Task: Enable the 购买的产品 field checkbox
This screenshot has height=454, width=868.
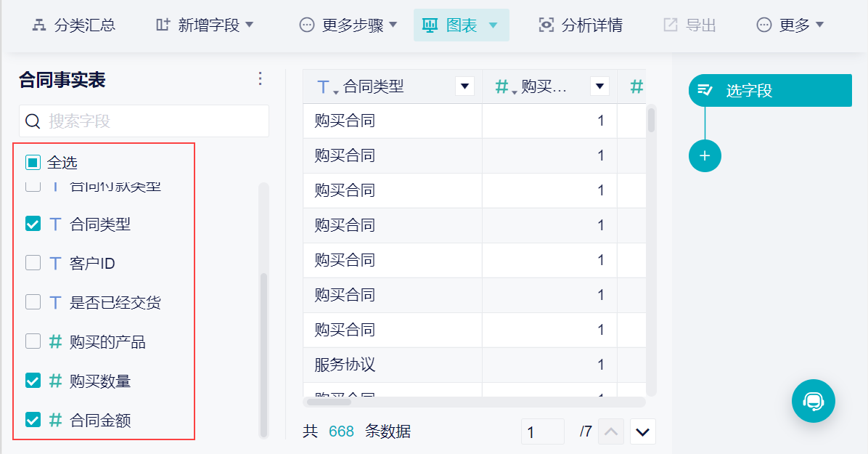Action: pos(33,341)
